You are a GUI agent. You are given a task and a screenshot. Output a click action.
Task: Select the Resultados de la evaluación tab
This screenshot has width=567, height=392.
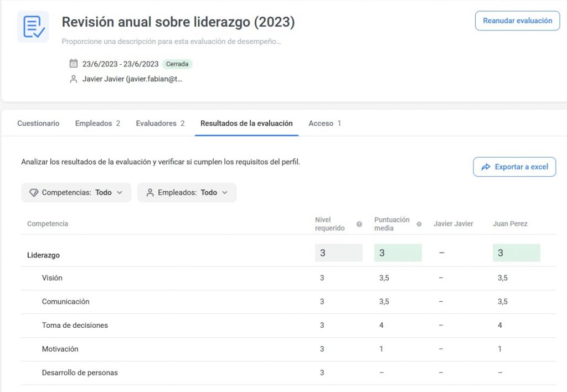[246, 123]
